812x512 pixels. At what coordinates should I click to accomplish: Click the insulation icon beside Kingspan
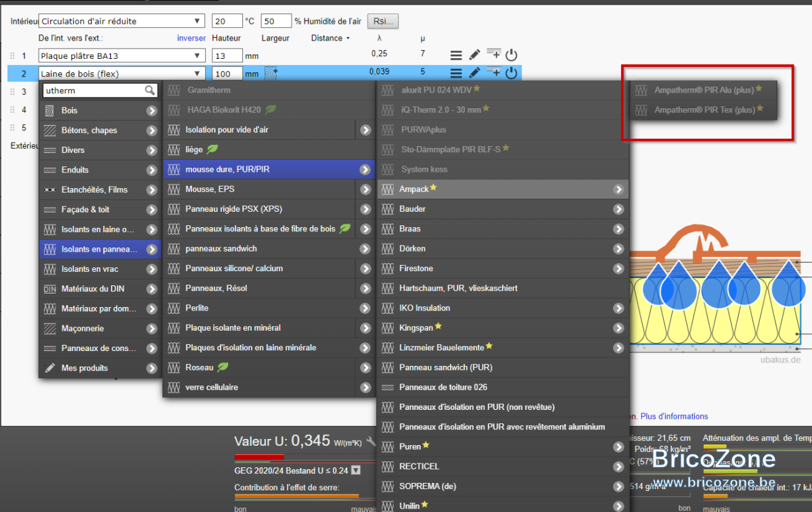388,328
